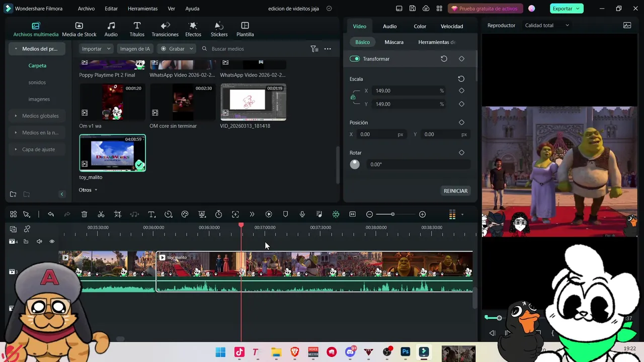Screen dimensions: 644x362
Task: Click the save project icon
Action: point(413,9)
